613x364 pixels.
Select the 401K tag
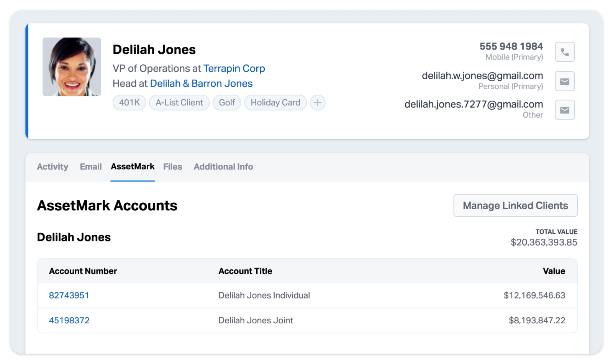click(x=129, y=103)
